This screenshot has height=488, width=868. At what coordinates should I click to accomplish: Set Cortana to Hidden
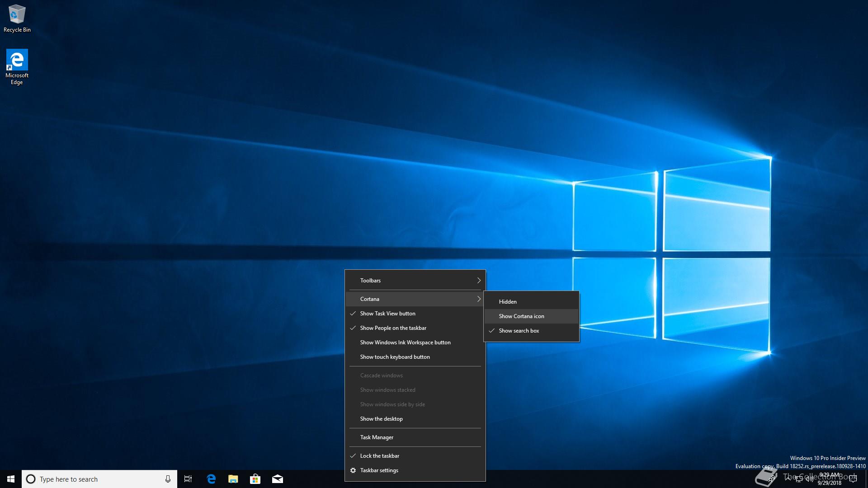click(531, 302)
